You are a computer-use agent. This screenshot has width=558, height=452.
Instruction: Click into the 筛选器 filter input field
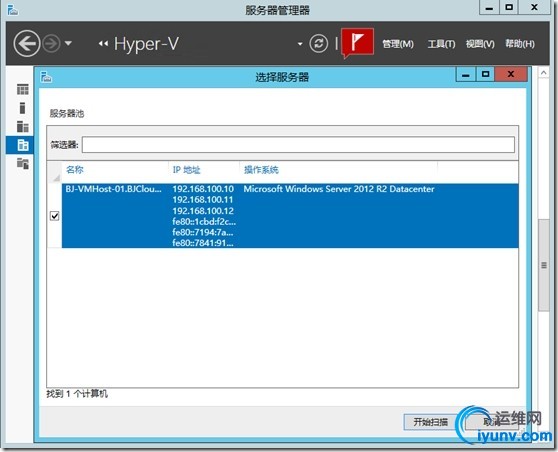[x=298, y=145]
